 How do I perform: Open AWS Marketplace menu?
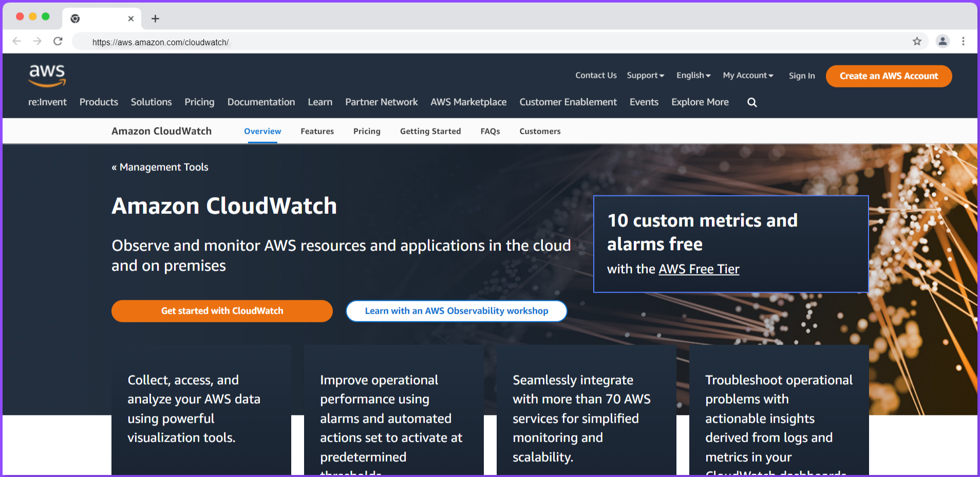(468, 102)
